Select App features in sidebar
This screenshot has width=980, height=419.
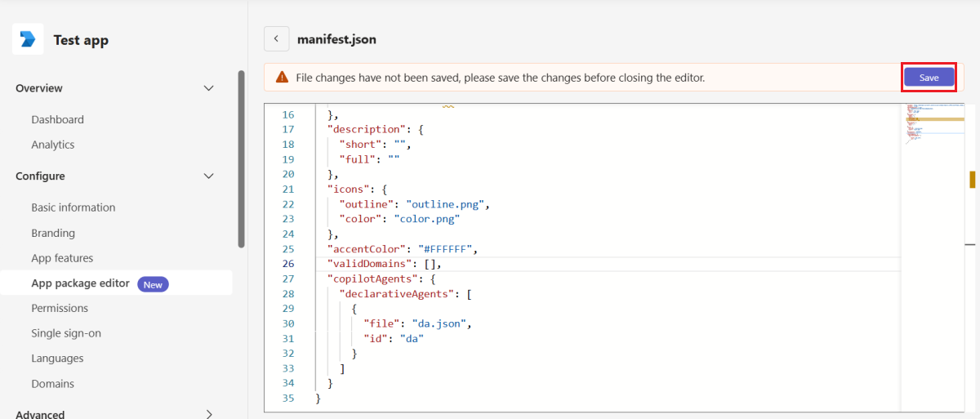point(62,258)
